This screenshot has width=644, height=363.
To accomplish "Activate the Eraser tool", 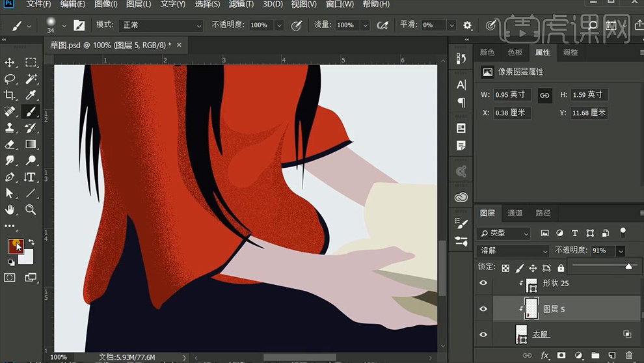I will (x=10, y=144).
